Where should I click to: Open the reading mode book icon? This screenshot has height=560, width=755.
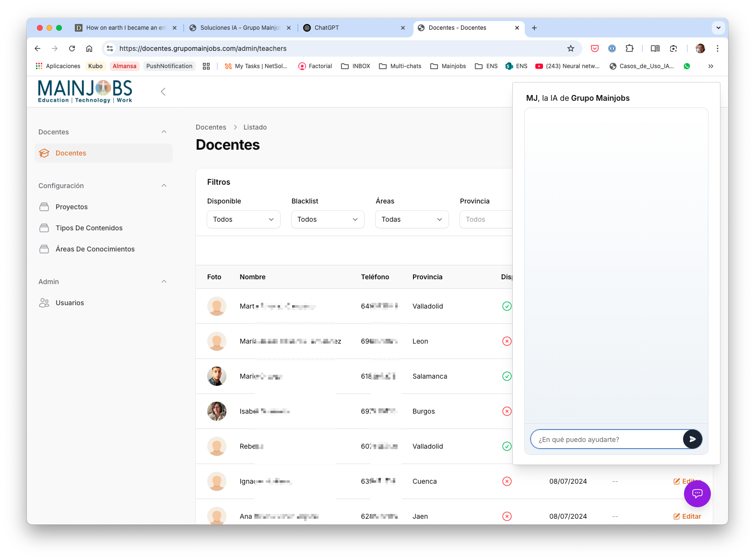(x=655, y=48)
